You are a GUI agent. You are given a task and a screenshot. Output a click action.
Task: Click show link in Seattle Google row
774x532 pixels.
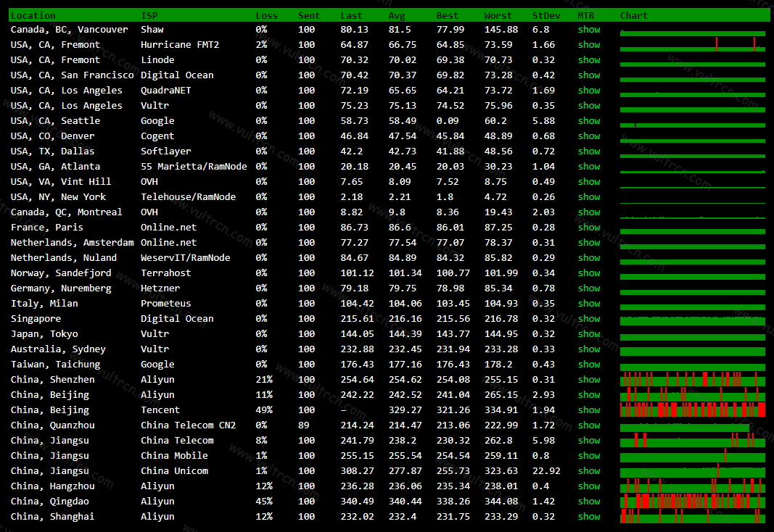point(589,121)
